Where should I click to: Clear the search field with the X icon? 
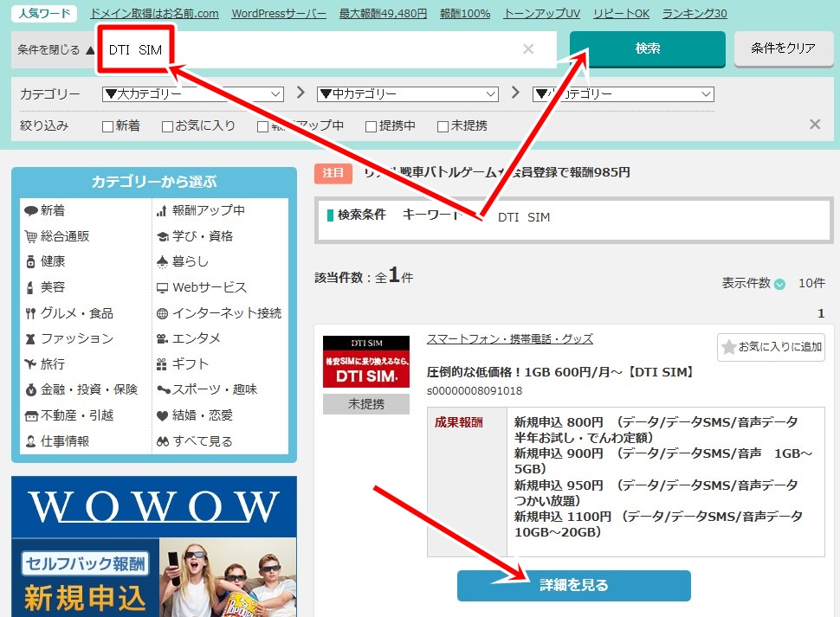tap(528, 48)
